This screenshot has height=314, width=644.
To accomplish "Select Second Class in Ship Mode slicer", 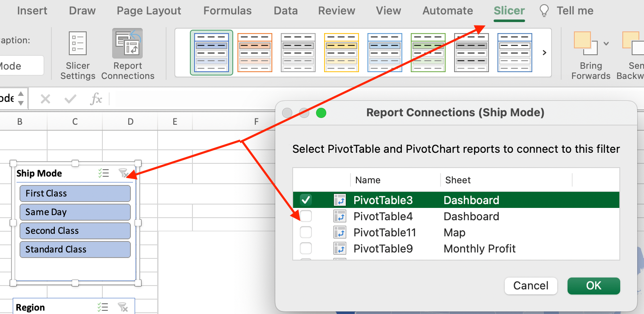I will tap(75, 231).
